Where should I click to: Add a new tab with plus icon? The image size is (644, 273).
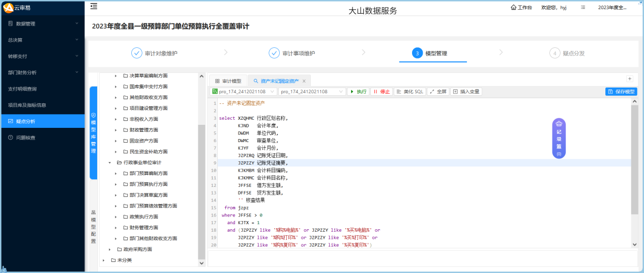click(629, 79)
